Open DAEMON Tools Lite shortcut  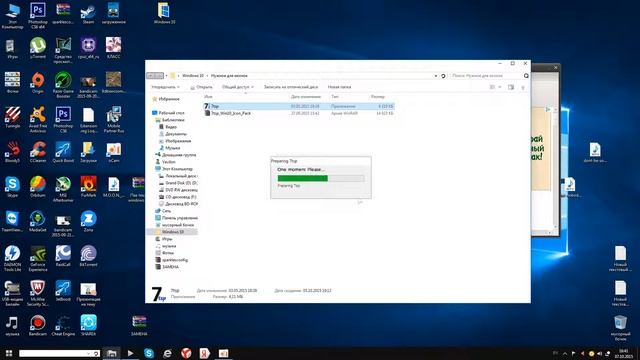12,258
